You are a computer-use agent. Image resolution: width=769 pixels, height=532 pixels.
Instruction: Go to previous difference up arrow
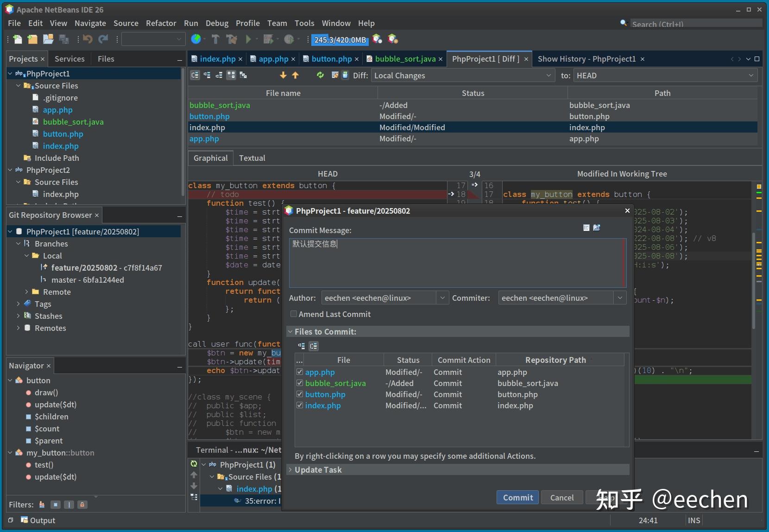pyautogui.click(x=295, y=75)
